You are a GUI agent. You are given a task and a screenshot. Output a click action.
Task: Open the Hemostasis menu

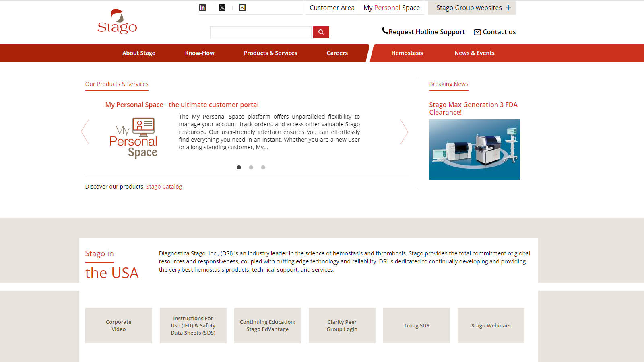[x=407, y=53]
